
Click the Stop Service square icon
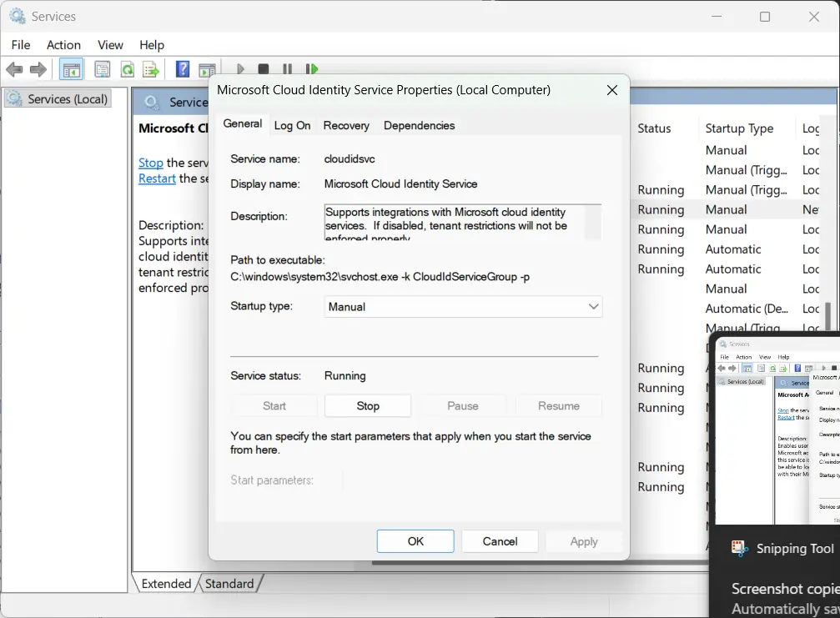point(264,68)
